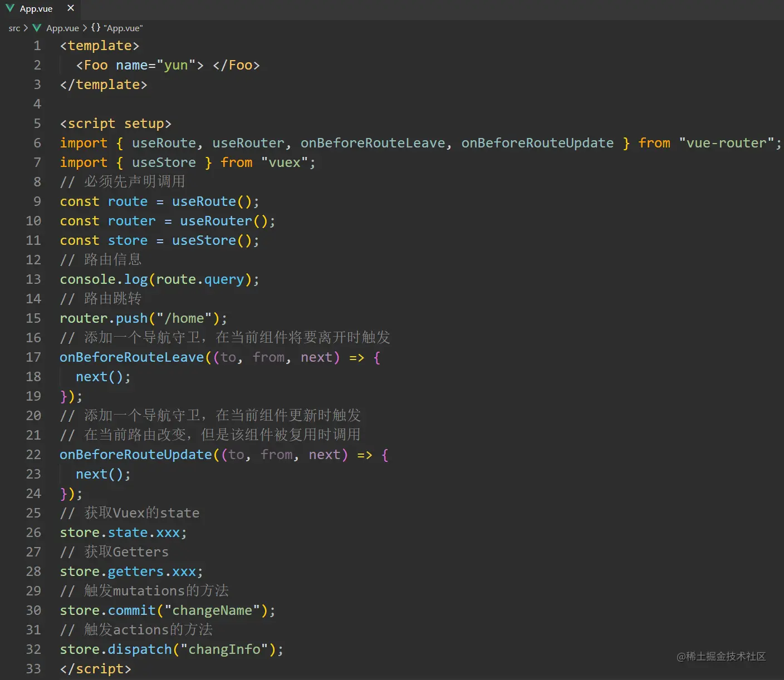Click the breadcrumb chevron after App.vue file name
Image resolution: width=784 pixels, height=680 pixels.
click(x=85, y=28)
